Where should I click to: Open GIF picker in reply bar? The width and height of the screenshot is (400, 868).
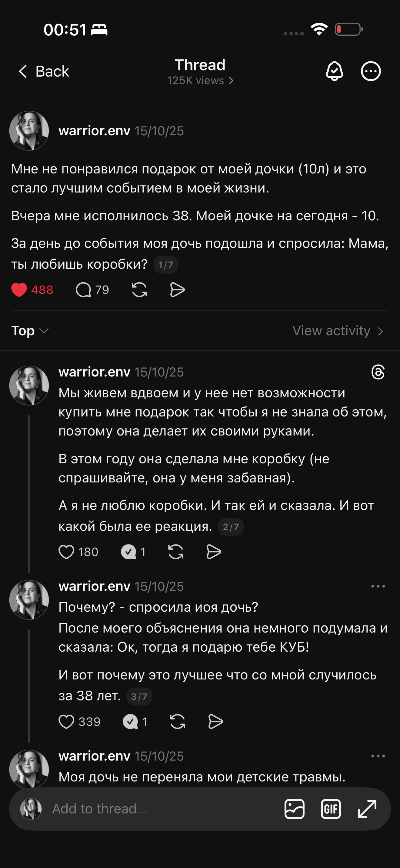331,809
